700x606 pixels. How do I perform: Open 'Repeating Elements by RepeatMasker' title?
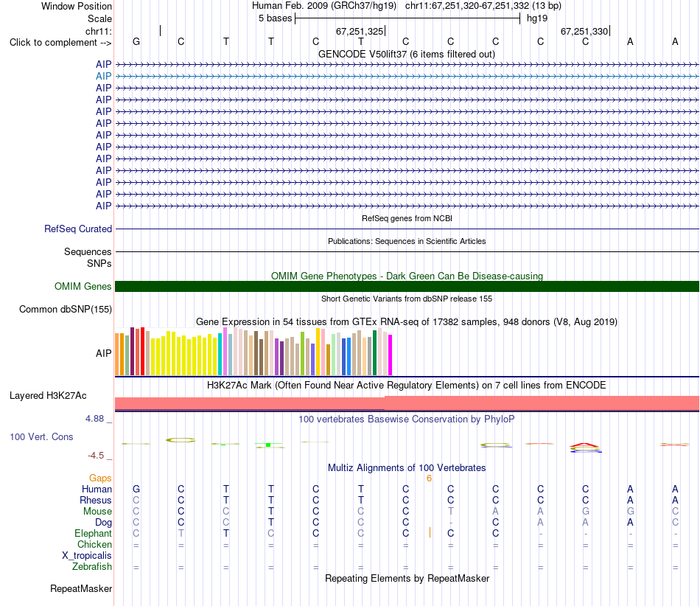coord(407,579)
